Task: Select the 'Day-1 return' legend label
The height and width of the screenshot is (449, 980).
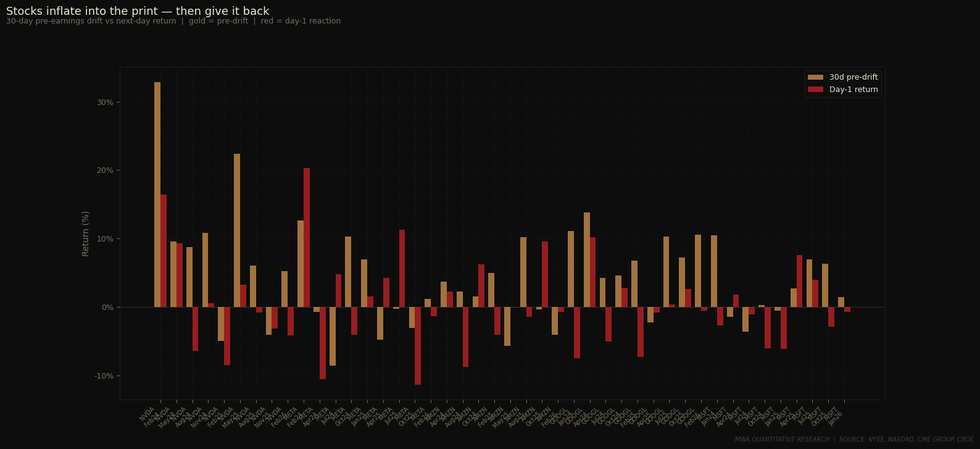Action: pyautogui.click(x=853, y=90)
